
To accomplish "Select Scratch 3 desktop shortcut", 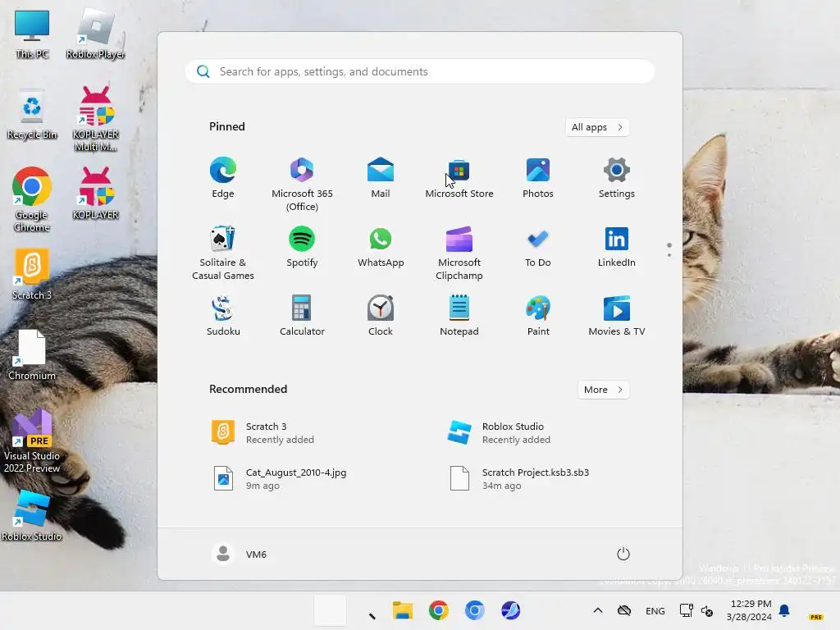I will click(x=32, y=274).
